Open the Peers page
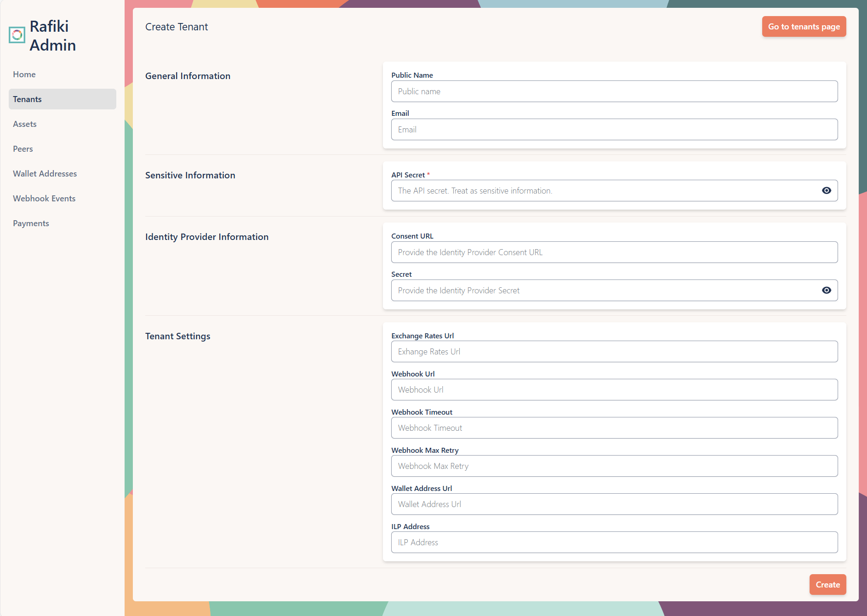867x616 pixels. click(x=23, y=148)
